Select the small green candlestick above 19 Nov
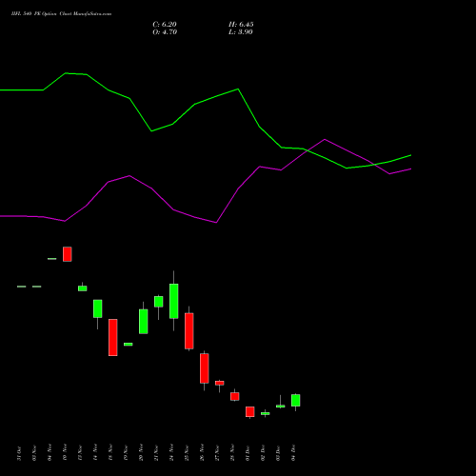The height and width of the screenshot is (476, 476). [129, 344]
